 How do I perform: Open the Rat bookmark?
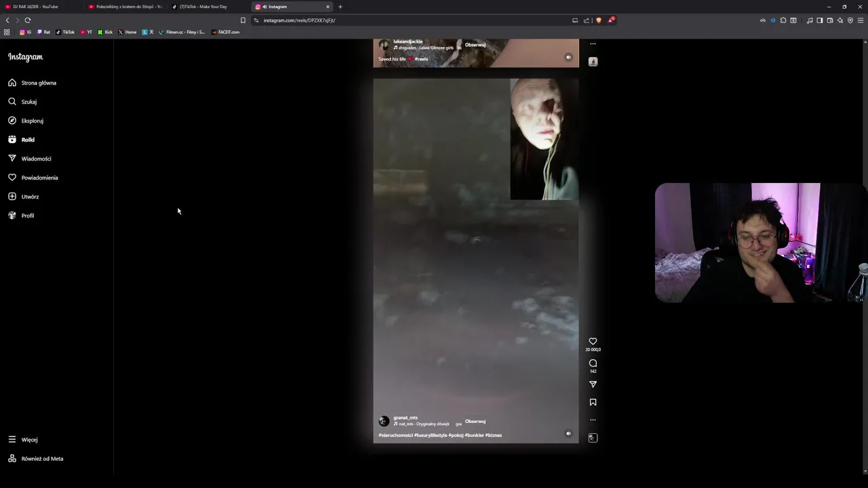click(x=43, y=32)
